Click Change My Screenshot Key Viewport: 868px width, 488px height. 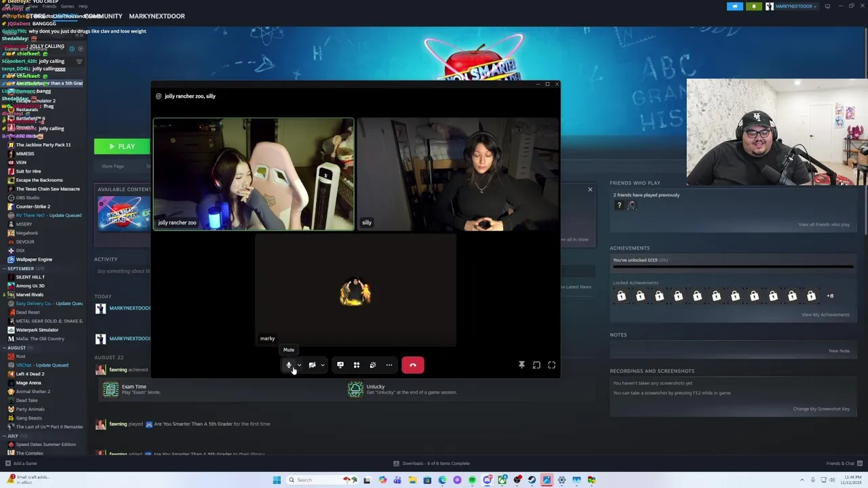(x=821, y=409)
